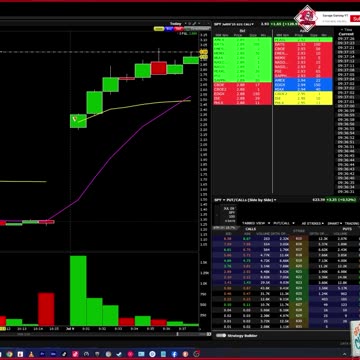Click the first green candle after open
360x360 pixels.
pyautogui.click(x=78, y=121)
